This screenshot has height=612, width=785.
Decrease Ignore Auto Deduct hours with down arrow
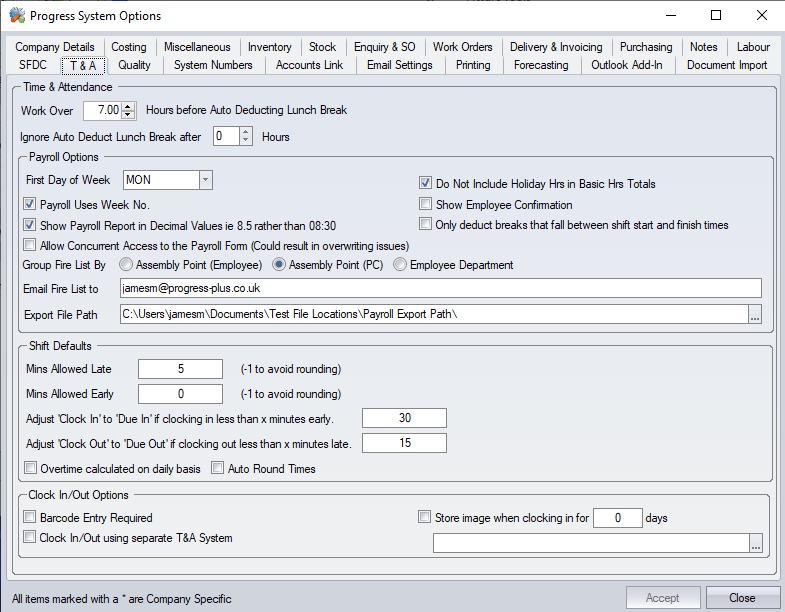coord(246,141)
